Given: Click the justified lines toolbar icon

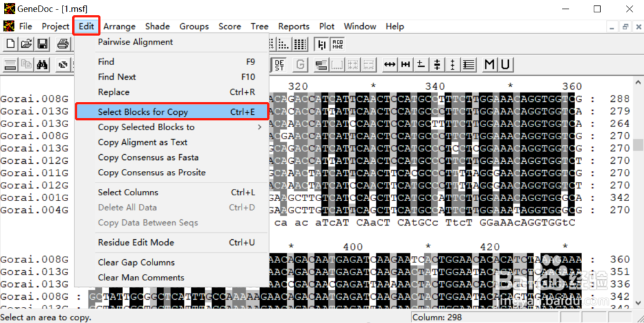Looking at the screenshot, I should click(469, 64).
